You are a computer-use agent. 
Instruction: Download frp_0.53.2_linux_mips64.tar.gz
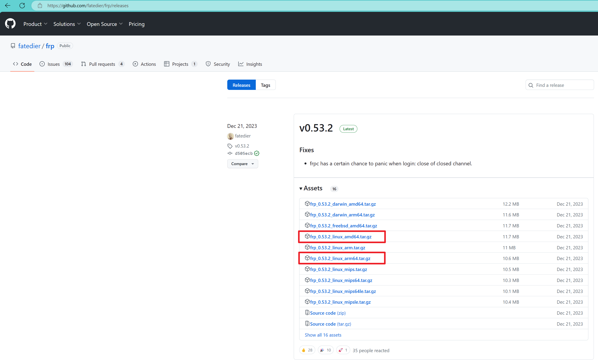click(x=341, y=280)
